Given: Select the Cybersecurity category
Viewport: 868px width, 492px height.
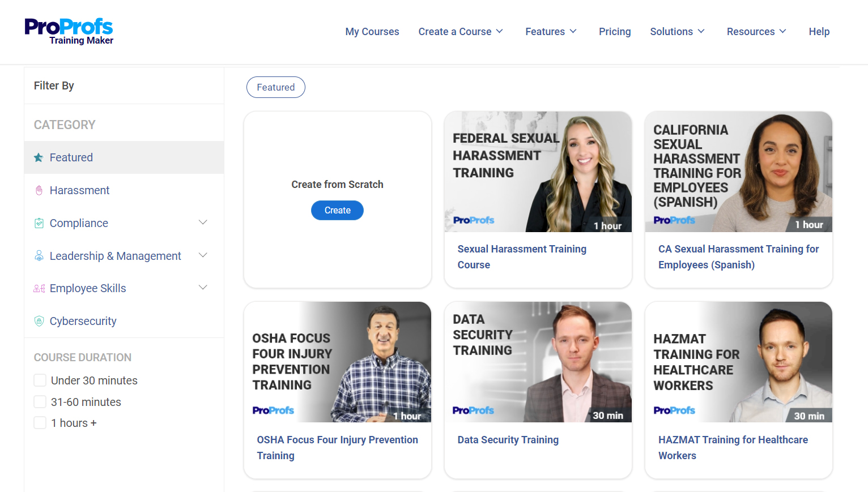Looking at the screenshot, I should (83, 321).
